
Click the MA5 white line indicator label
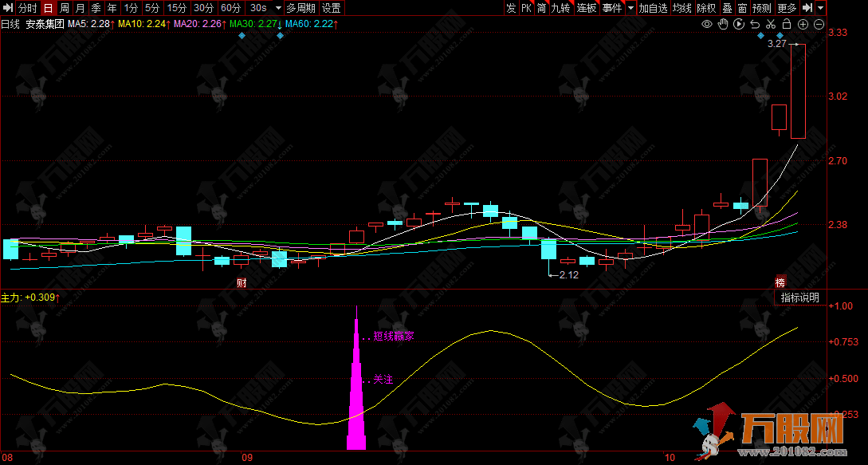[88, 24]
